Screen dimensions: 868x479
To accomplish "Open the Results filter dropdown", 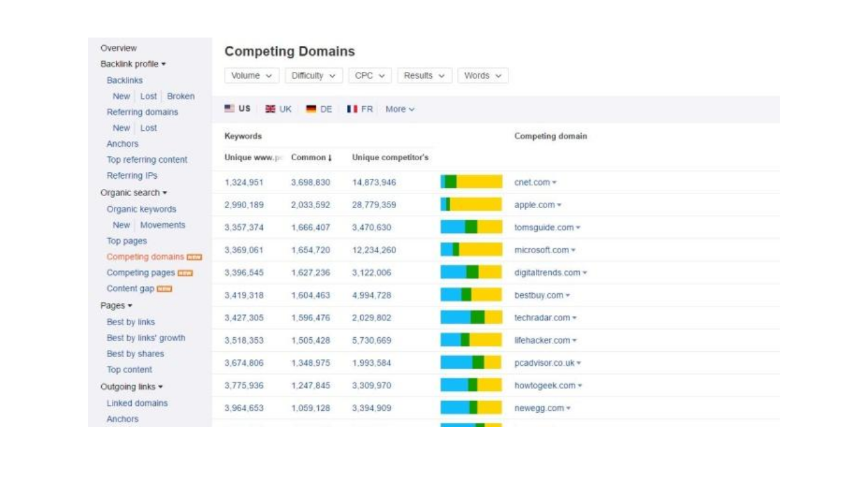I will 424,76.
